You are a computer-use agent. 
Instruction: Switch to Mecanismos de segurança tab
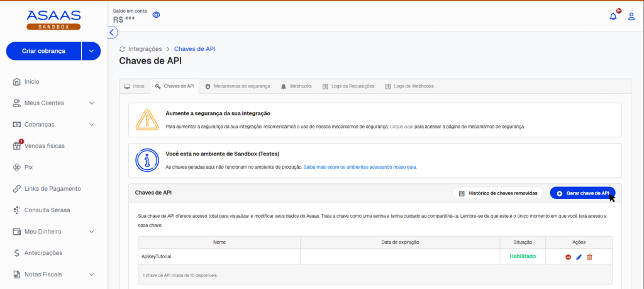click(237, 86)
